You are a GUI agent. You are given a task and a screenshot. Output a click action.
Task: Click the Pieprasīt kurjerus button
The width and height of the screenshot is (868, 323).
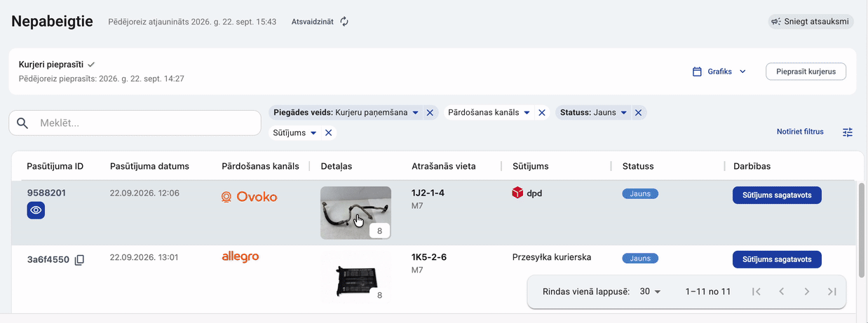(806, 71)
